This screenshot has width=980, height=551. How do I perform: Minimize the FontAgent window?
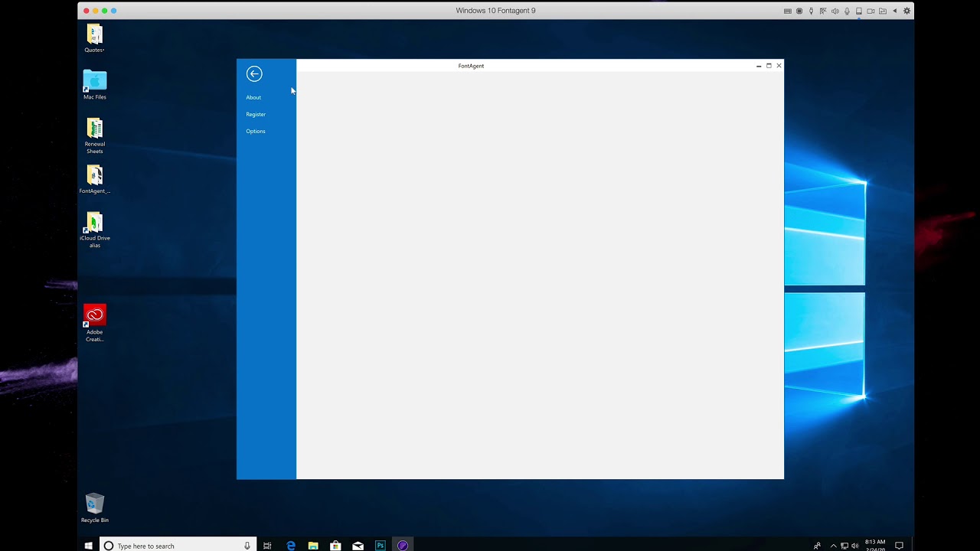click(759, 66)
